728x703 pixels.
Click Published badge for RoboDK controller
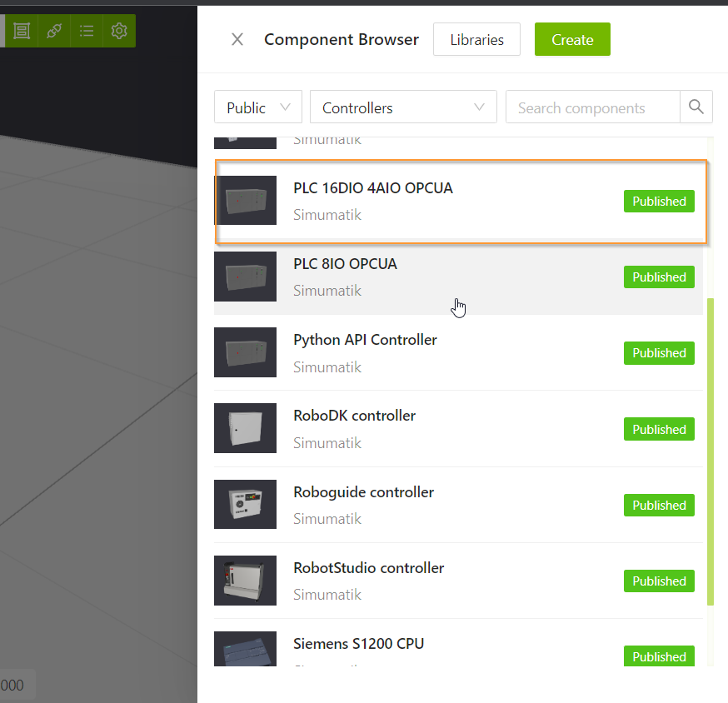pos(659,429)
